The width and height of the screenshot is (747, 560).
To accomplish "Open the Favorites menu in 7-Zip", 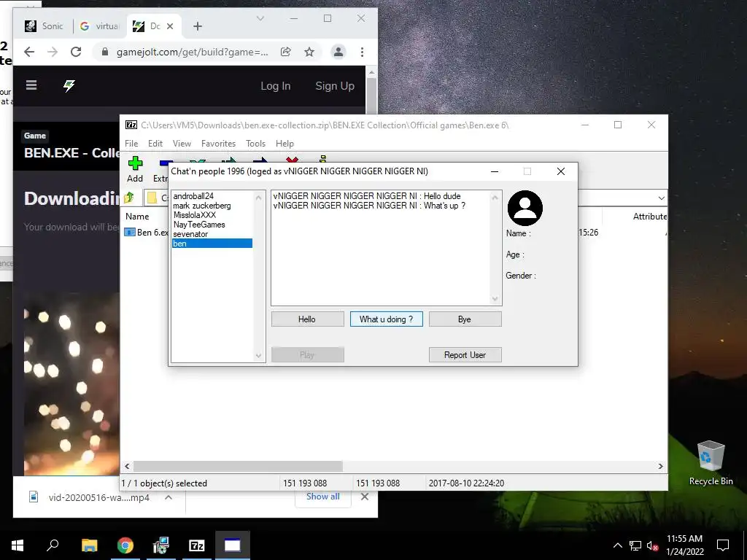I will 218,144.
